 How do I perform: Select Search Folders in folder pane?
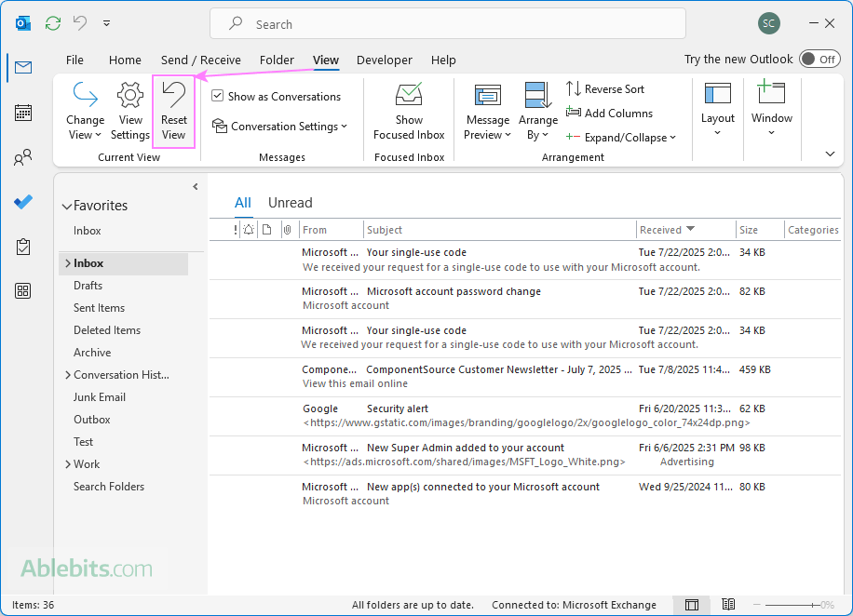[x=109, y=487]
